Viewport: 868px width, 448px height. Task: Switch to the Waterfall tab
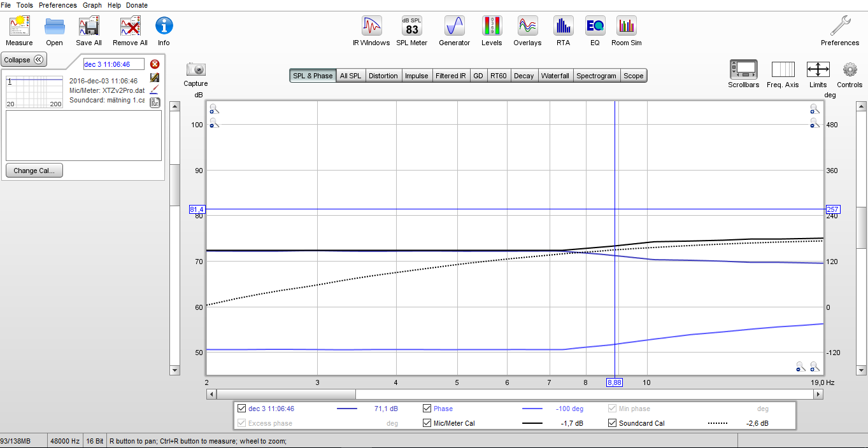555,76
